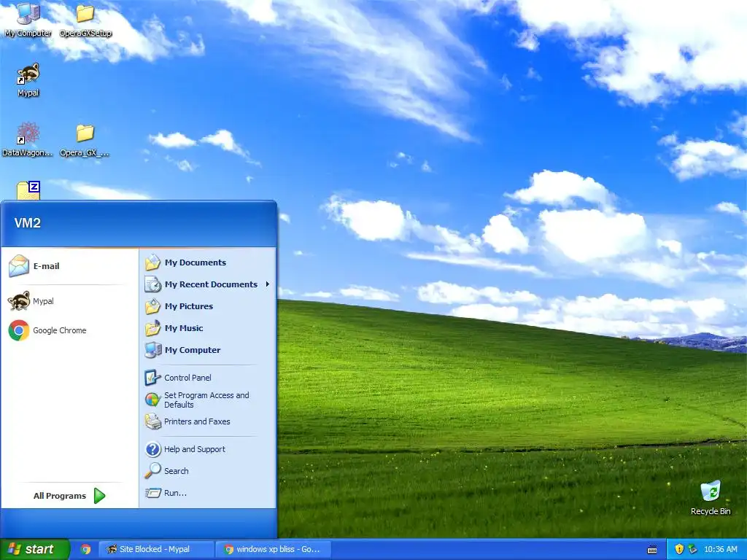
Task: Click the 10:36 AM clock
Action: tap(720, 549)
